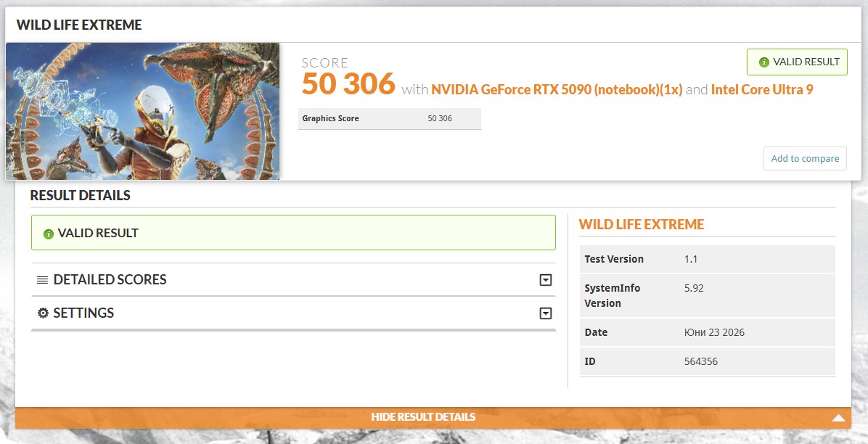Click the Graphics Score value 50 306

(440, 118)
